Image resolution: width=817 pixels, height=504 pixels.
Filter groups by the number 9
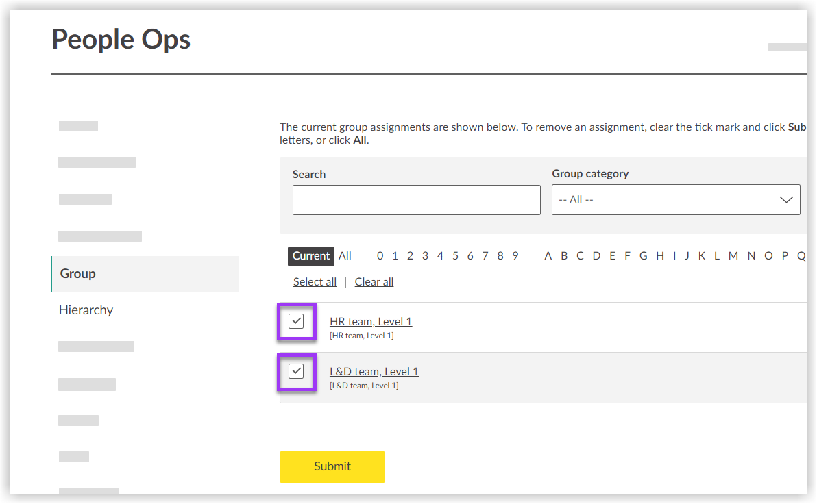515,255
